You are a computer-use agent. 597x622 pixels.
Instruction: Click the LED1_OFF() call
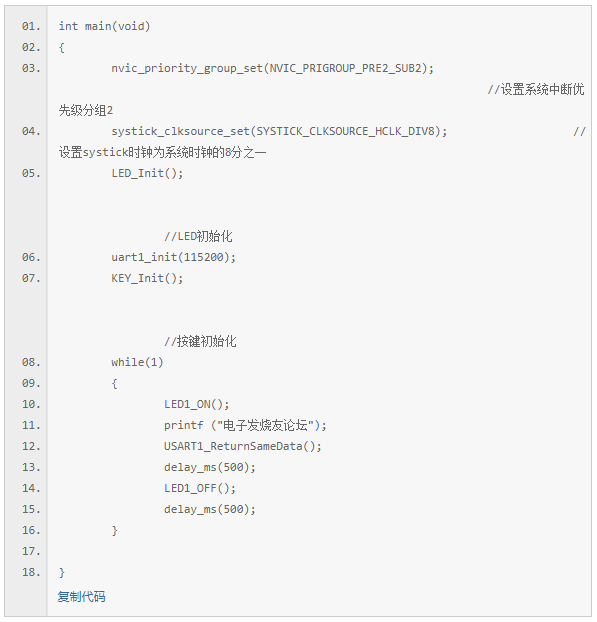(200, 489)
